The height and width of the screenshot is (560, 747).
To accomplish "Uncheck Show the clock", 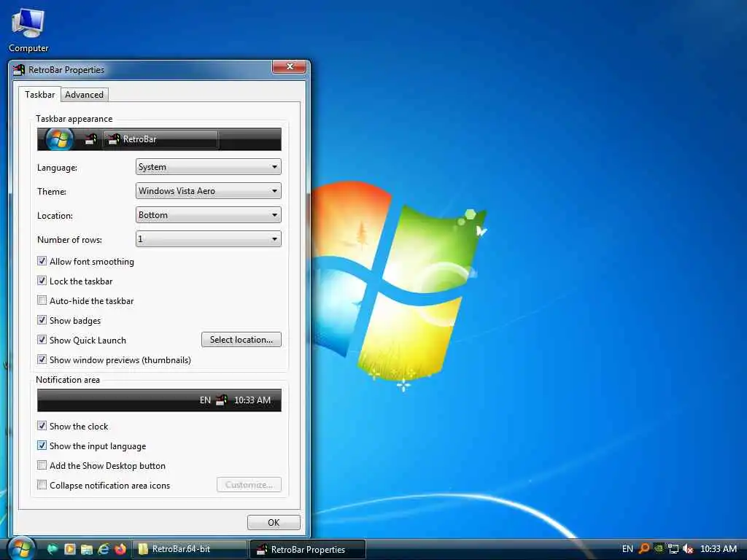I will tap(42, 426).
